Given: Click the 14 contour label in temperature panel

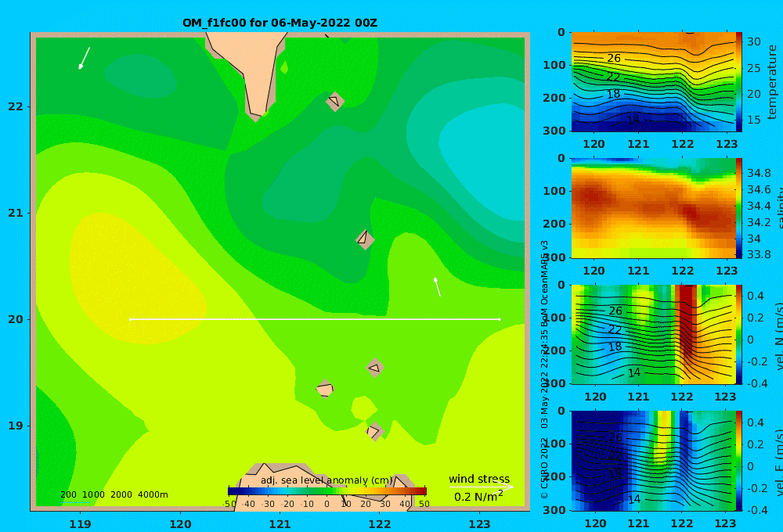Looking at the screenshot, I should [633, 120].
